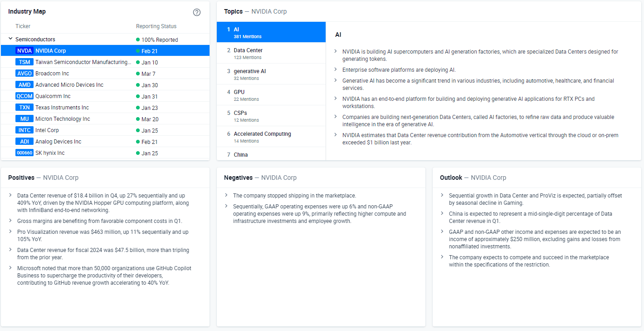Open the Industry Map help icon
644x331 pixels.
click(197, 12)
